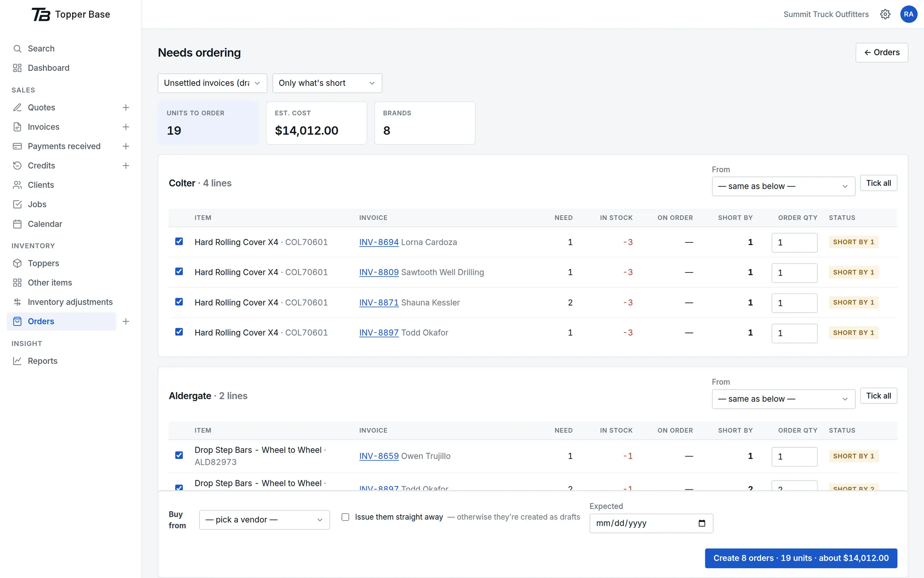Open Inventory adjustments page

pos(70,302)
